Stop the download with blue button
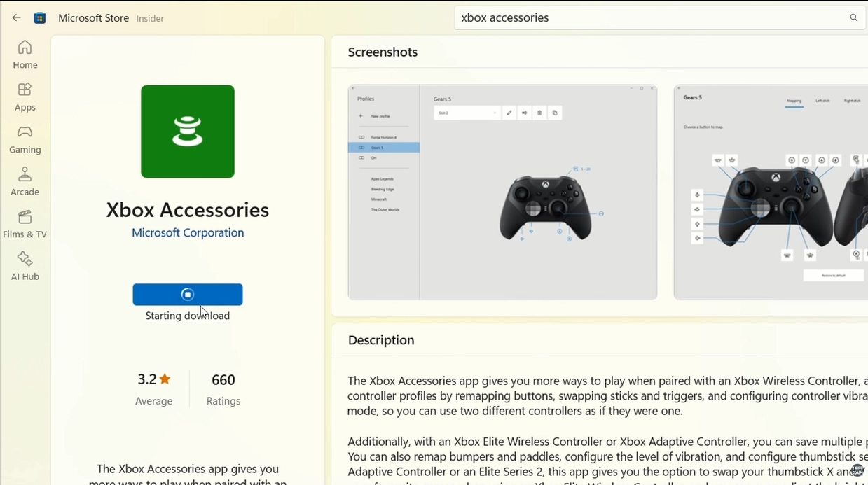868x485 pixels. click(x=188, y=295)
